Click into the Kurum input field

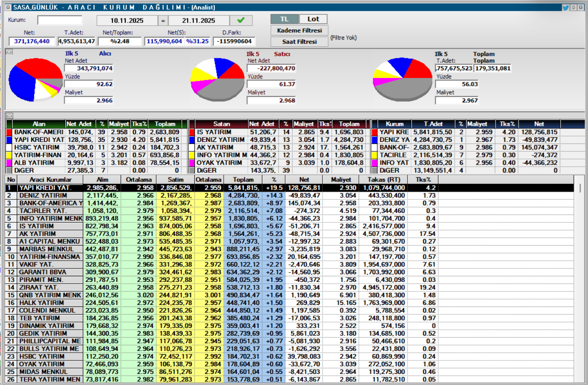coord(60,20)
